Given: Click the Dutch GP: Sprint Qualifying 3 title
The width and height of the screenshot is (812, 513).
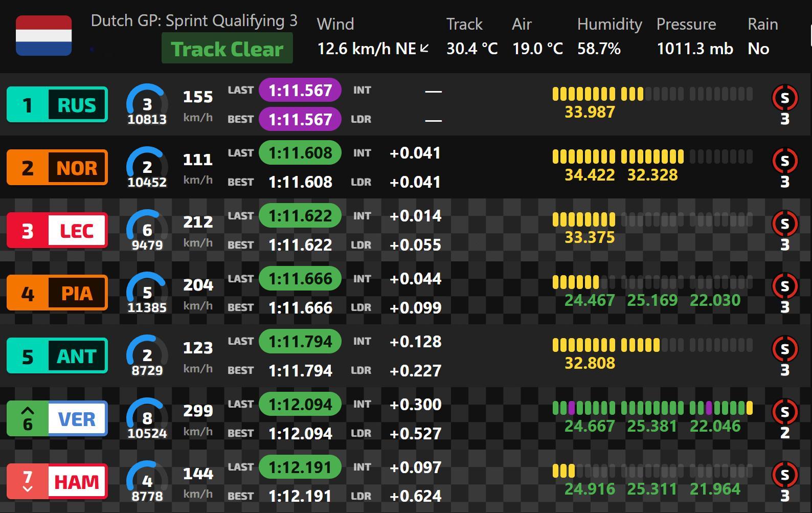Looking at the screenshot, I should [x=194, y=21].
